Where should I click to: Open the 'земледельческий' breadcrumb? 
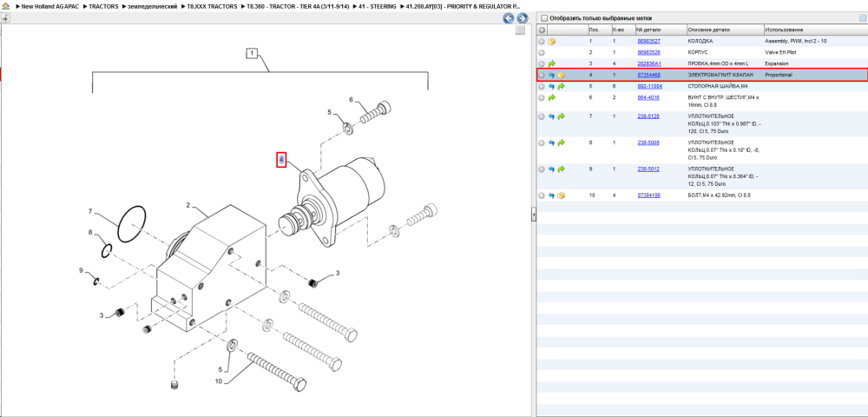tap(152, 6)
